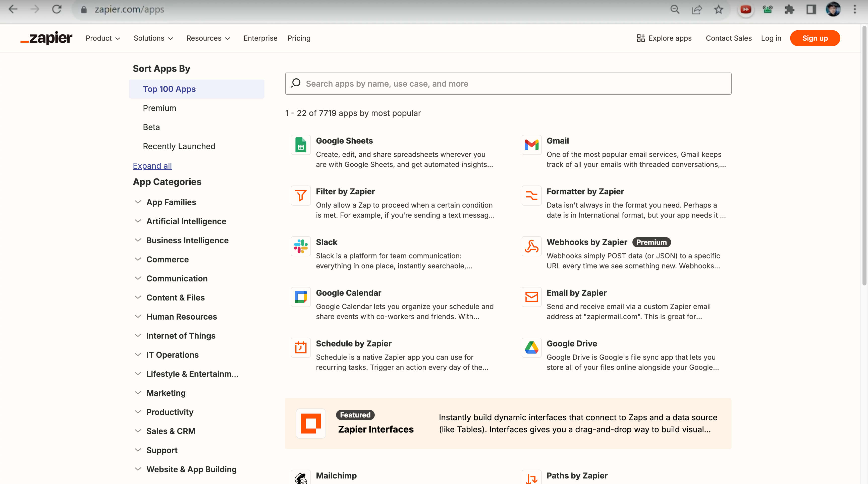Screen dimensions: 868x484
Task: Select the Premium sort option
Action: tap(159, 108)
